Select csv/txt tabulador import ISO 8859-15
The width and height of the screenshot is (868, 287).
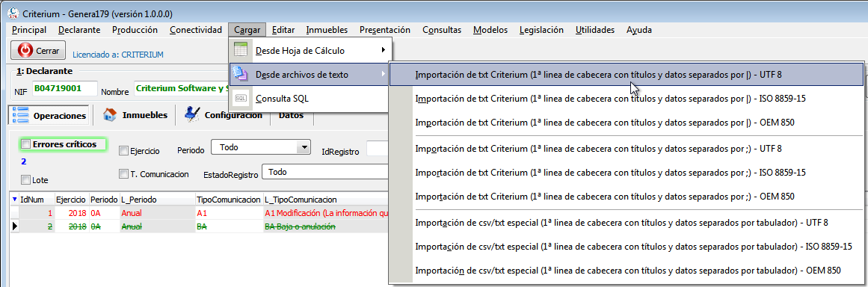pyautogui.click(x=627, y=246)
